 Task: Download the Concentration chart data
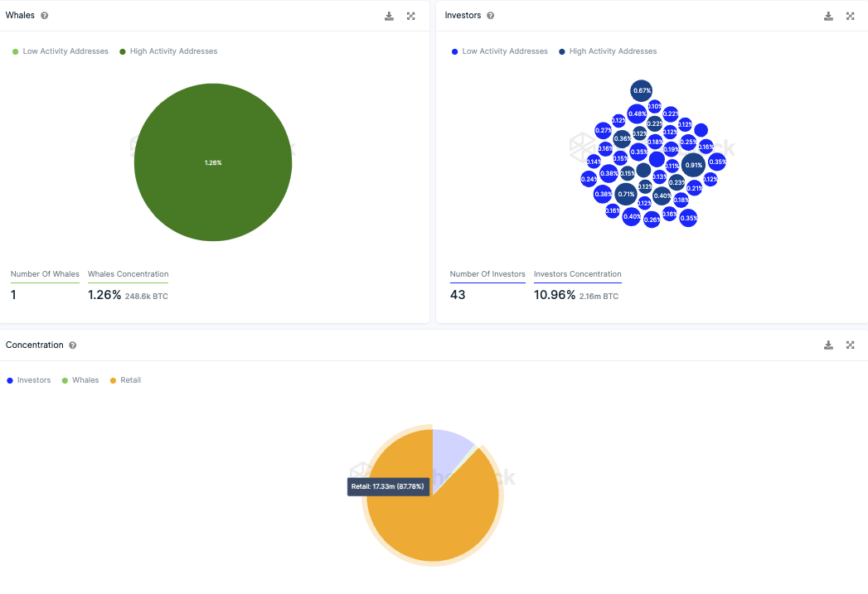pyautogui.click(x=828, y=345)
